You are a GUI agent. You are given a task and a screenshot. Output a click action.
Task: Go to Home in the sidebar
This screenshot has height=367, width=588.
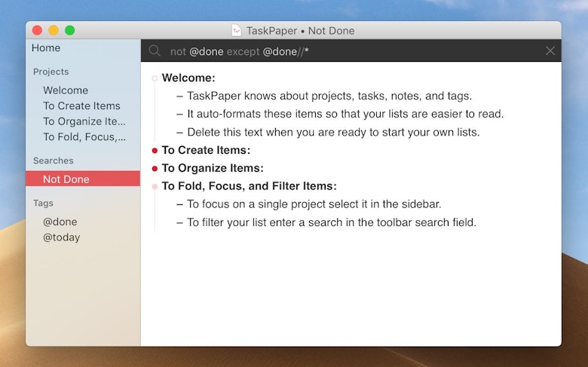46,48
